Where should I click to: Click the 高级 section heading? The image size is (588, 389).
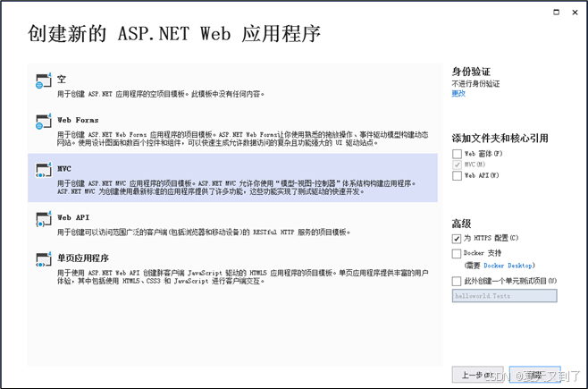[461, 224]
